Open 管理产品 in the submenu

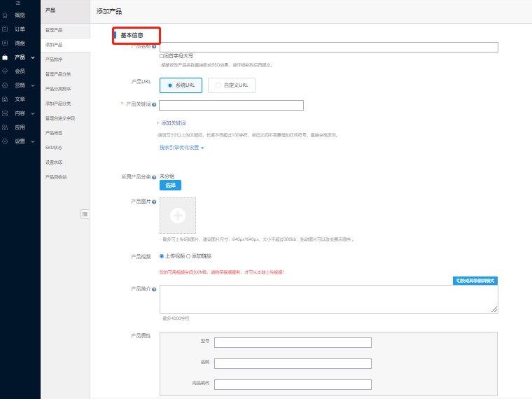point(54,30)
